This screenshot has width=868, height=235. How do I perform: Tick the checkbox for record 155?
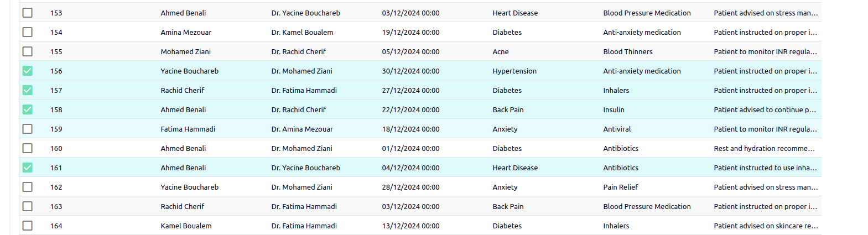tap(28, 51)
